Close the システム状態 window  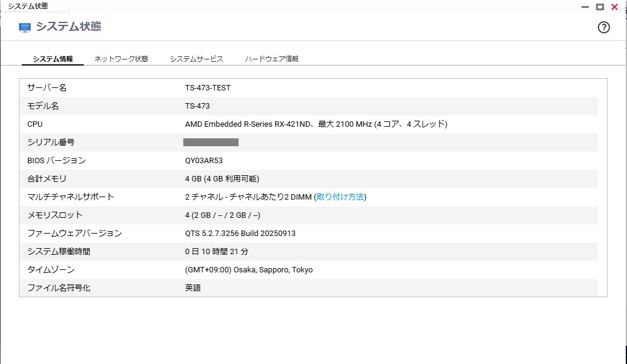point(614,7)
